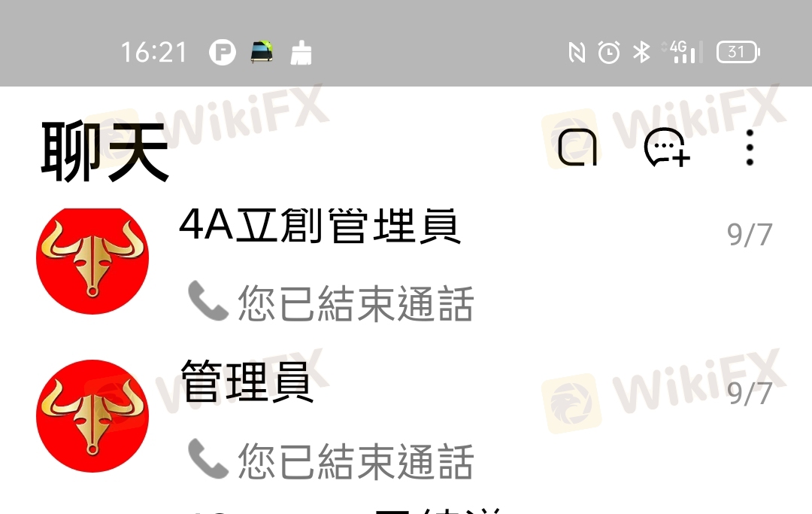This screenshot has height=514, width=812.
Task: Open the 管理員 chat conversation
Action: click(x=406, y=415)
